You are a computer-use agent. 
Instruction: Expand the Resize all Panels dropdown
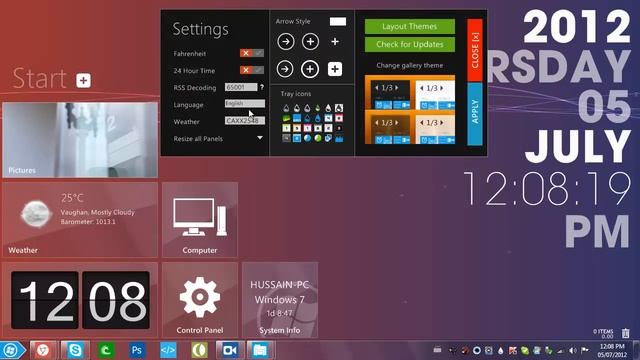coord(260,138)
